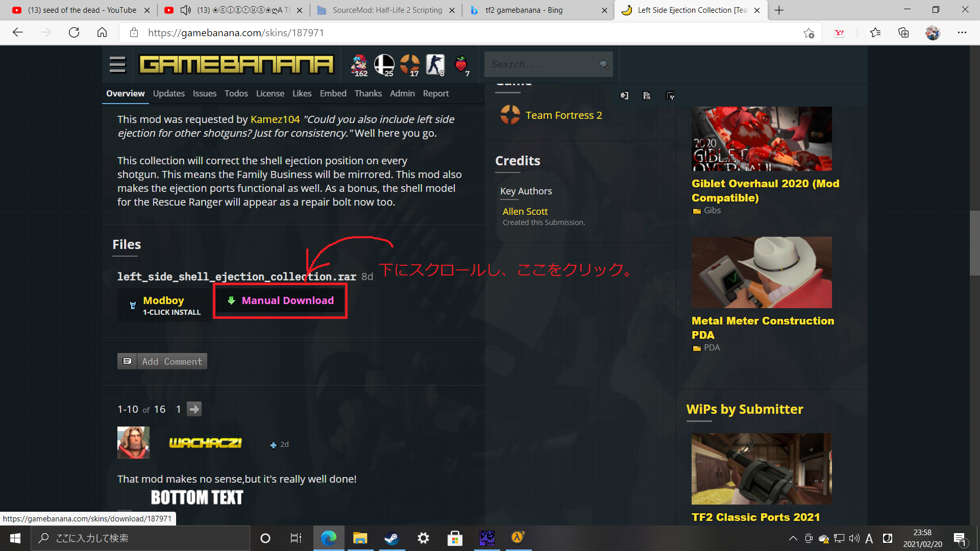Open Steam from the taskbar
This screenshot has width=980, height=551.
tap(391, 538)
